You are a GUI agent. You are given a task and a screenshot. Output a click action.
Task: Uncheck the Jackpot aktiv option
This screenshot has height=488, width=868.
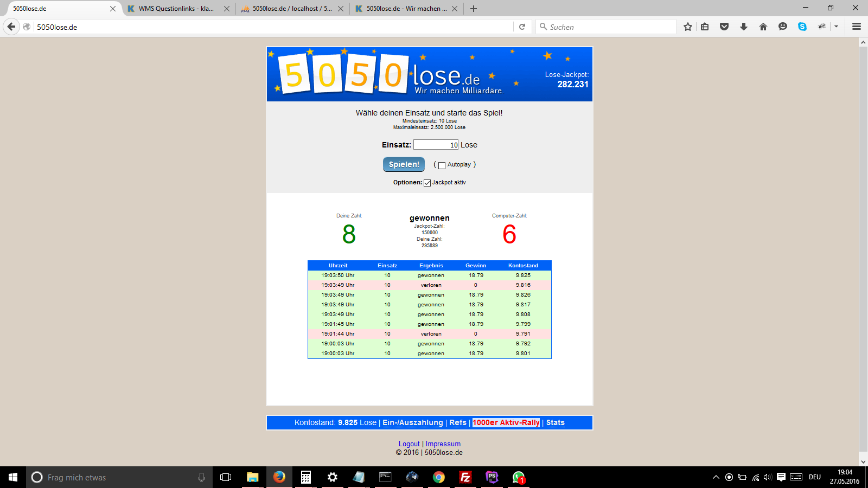point(427,183)
